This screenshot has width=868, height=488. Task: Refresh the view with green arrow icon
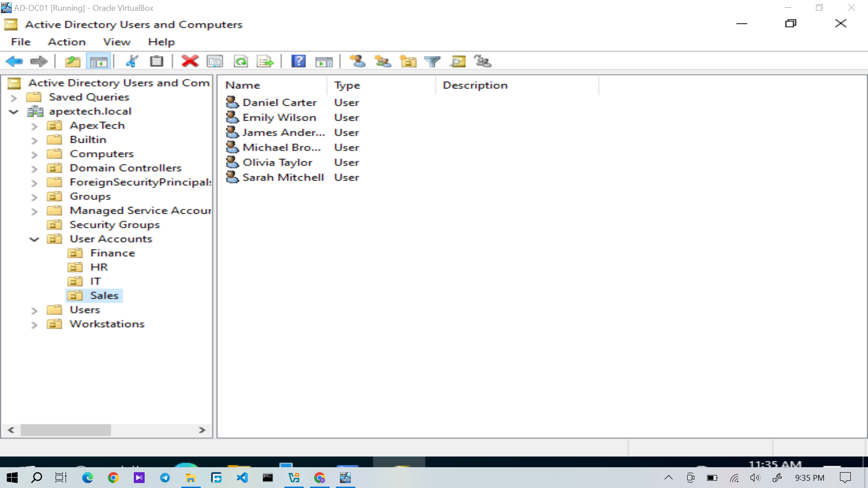pos(241,61)
